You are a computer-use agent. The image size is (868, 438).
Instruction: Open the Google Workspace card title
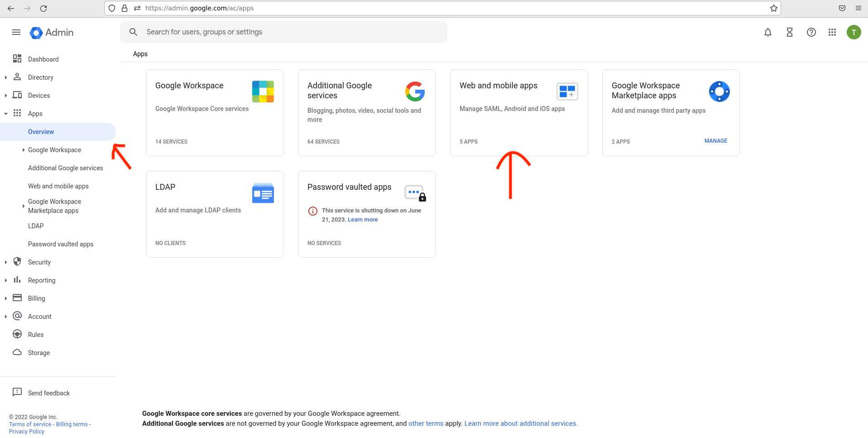189,86
